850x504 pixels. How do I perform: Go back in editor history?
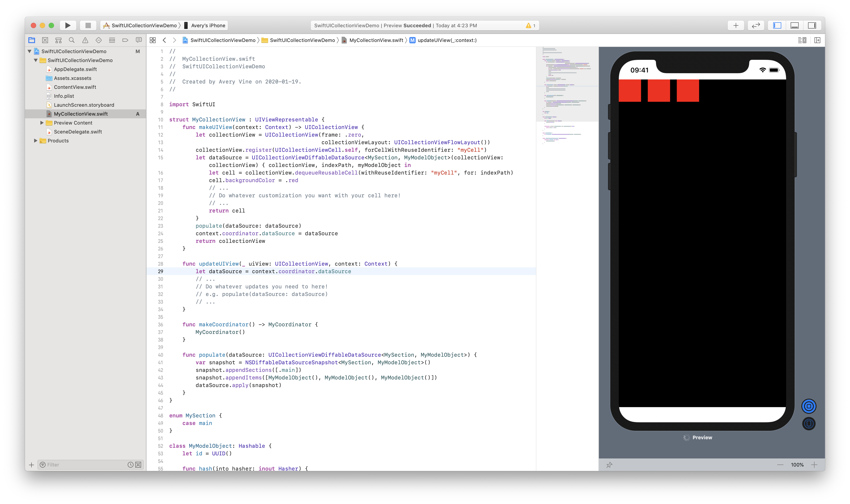point(164,40)
